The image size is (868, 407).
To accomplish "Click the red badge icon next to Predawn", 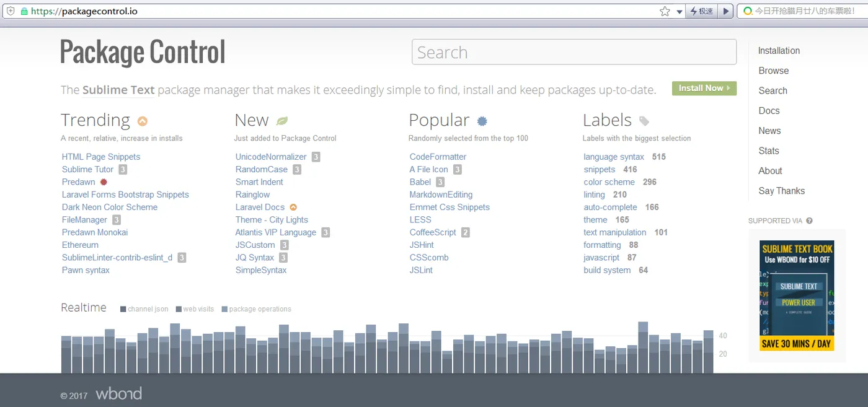I will [x=104, y=182].
